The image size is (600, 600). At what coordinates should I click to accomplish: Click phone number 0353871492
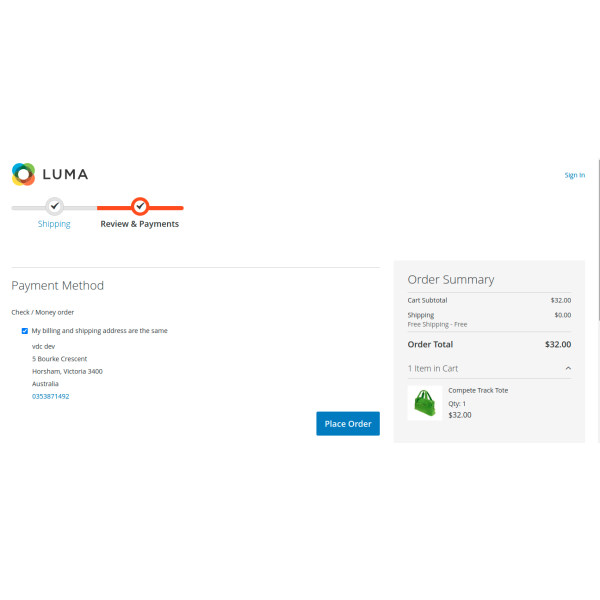pyautogui.click(x=51, y=396)
